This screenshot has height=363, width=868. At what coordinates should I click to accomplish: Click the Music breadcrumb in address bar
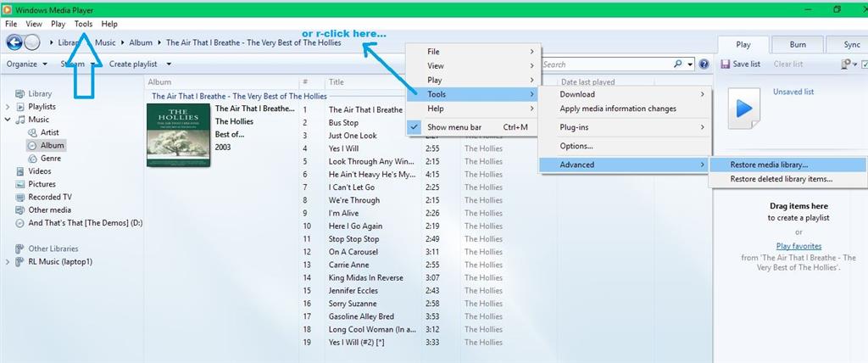coord(105,42)
